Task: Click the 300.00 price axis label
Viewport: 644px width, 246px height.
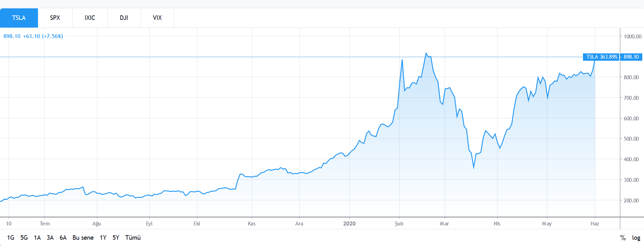Action: pos(631,180)
